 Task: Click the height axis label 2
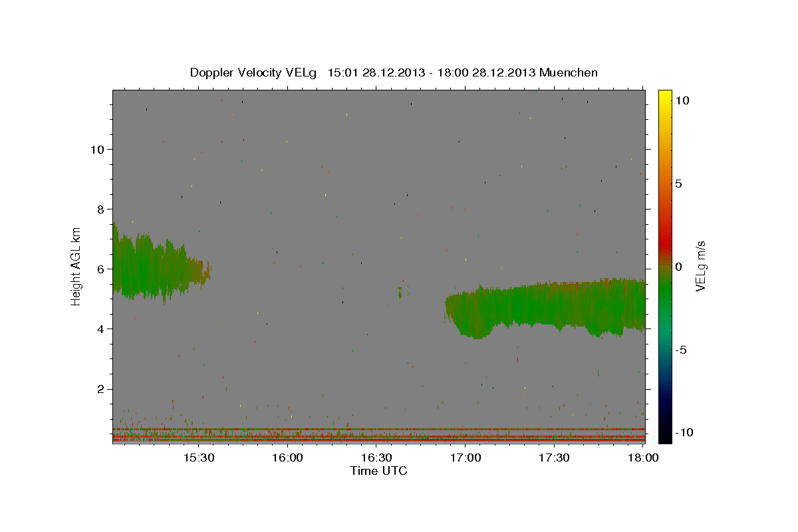[100, 389]
